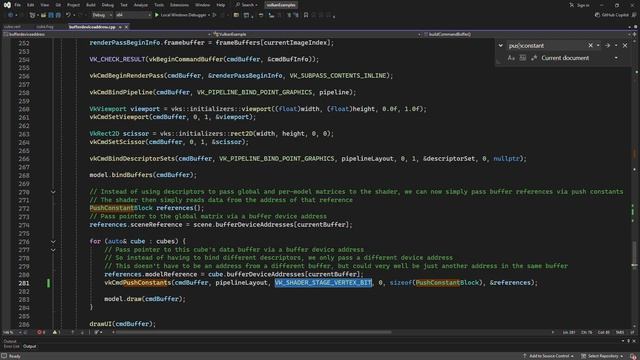Click the Find Next arrow

point(608,46)
